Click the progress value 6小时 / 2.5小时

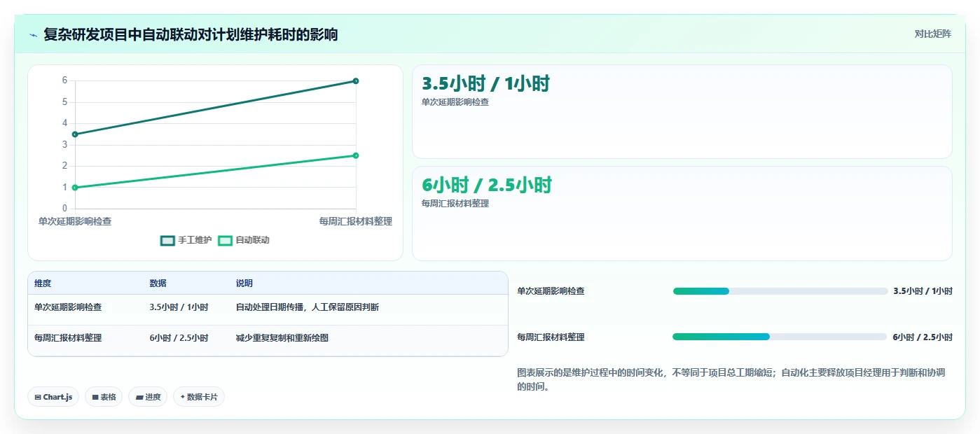[923, 337]
